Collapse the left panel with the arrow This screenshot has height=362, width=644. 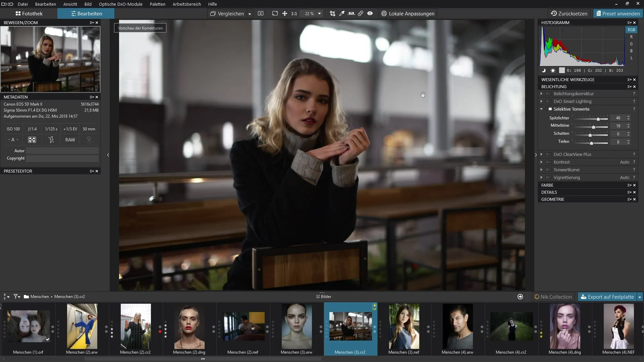tap(108, 155)
